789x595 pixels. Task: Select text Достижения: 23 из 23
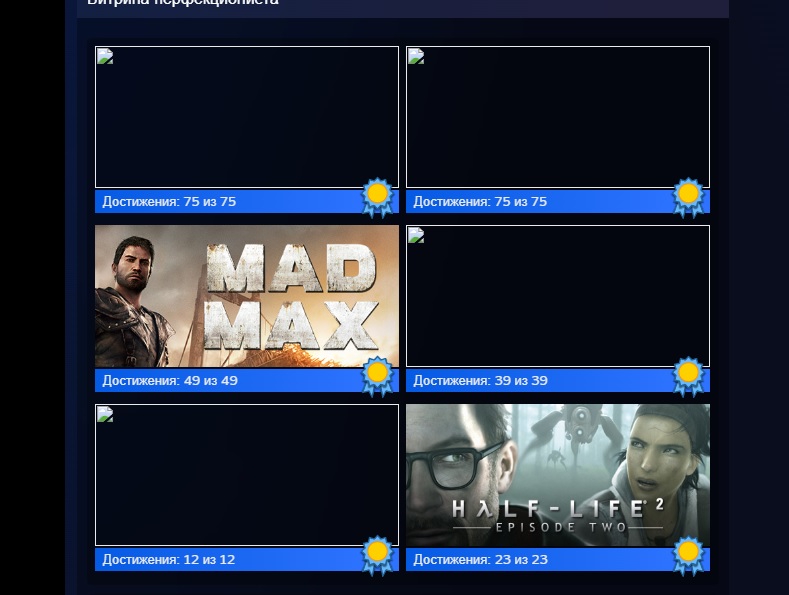click(481, 560)
